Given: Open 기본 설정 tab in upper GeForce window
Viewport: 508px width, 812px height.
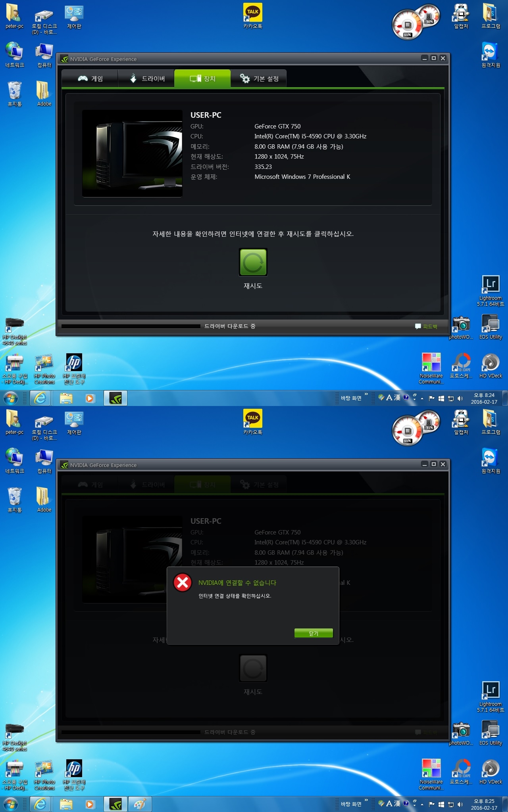Looking at the screenshot, I should click(x=259, y=79).
